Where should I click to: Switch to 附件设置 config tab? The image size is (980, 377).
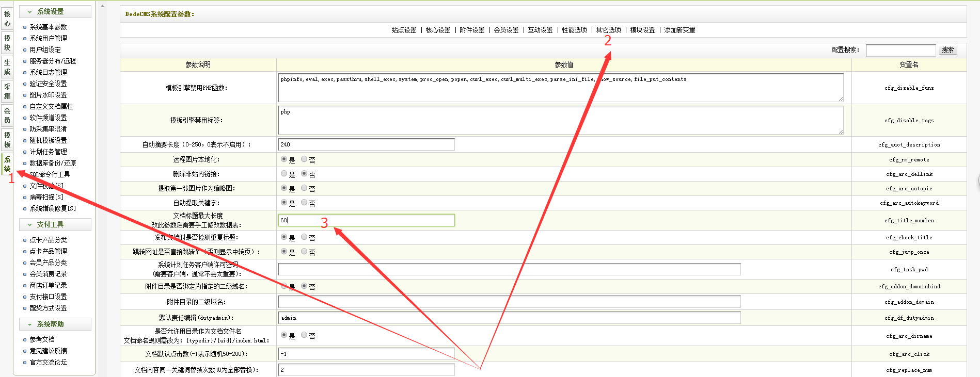472,30
